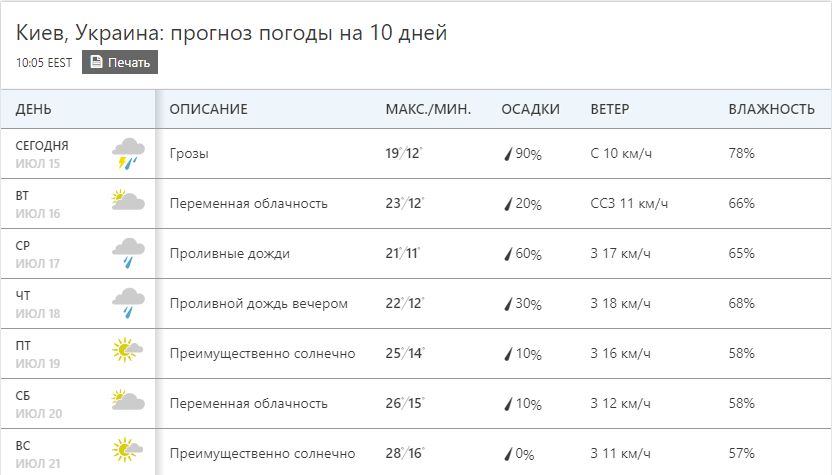The width and height of the screenshot is (832, 475).
Task: Click the rain cloud icon for Чт
Action: 128,302
